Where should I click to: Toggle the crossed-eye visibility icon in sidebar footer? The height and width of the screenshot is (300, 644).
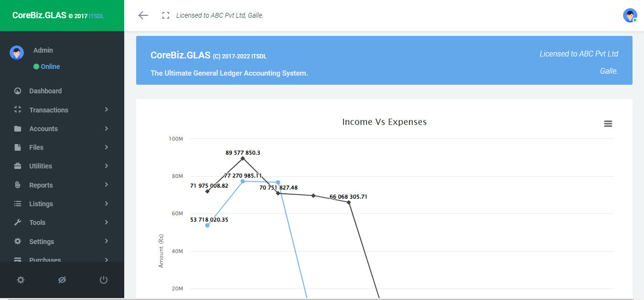point(62,280)
